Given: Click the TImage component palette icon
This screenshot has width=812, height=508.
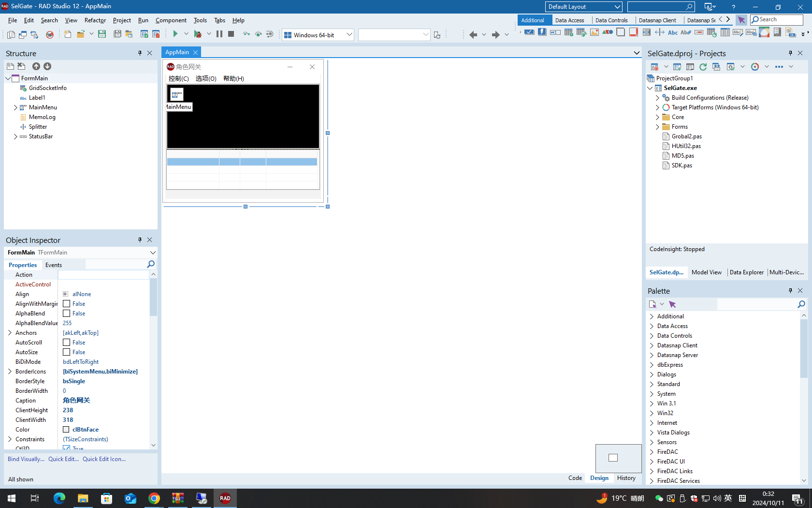Looking at the screenshot, I should (594, 32).
